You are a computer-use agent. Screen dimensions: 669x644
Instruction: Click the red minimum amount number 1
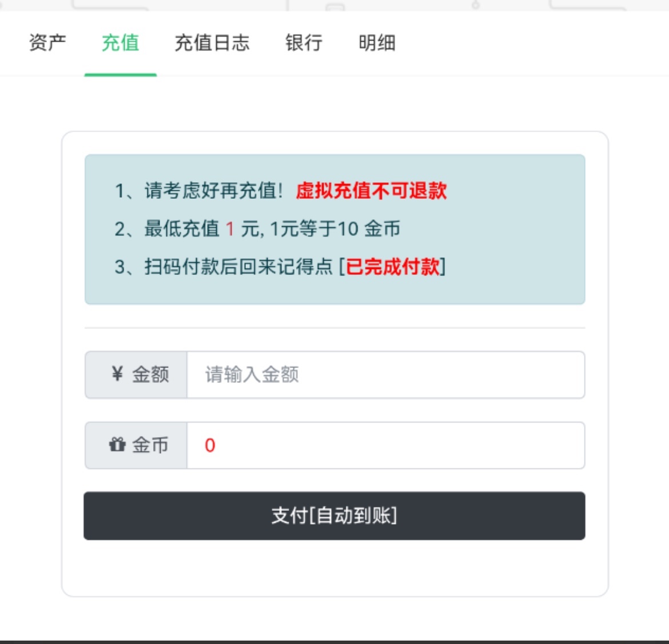pos(230,229)
